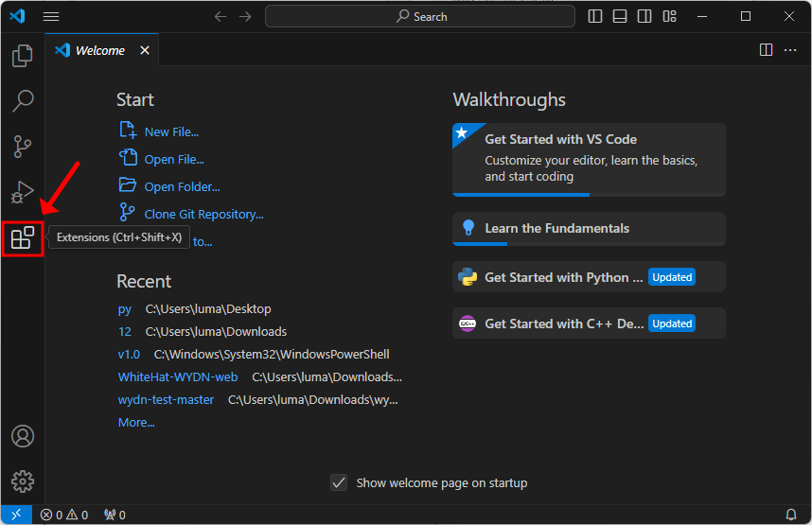The image size is (812, 525).
Task: Click the command center Search box
Action: [420, 17]
